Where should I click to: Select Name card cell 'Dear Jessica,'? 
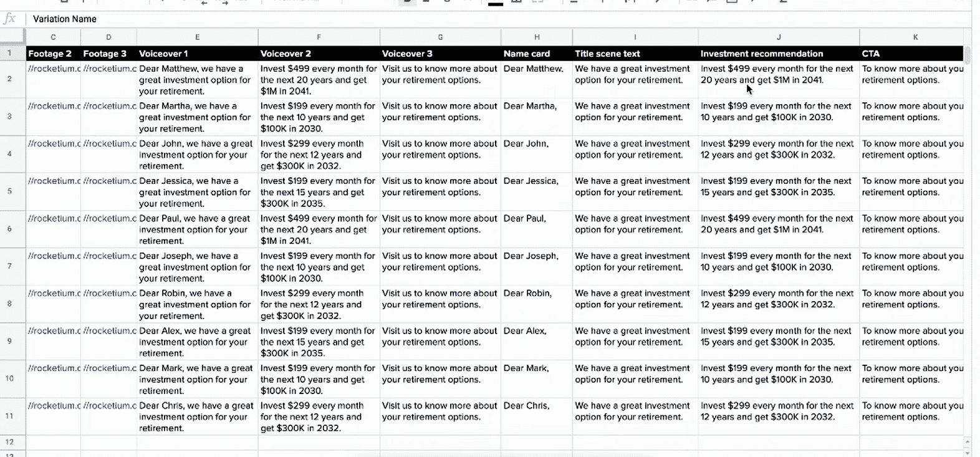coord(537,191)
